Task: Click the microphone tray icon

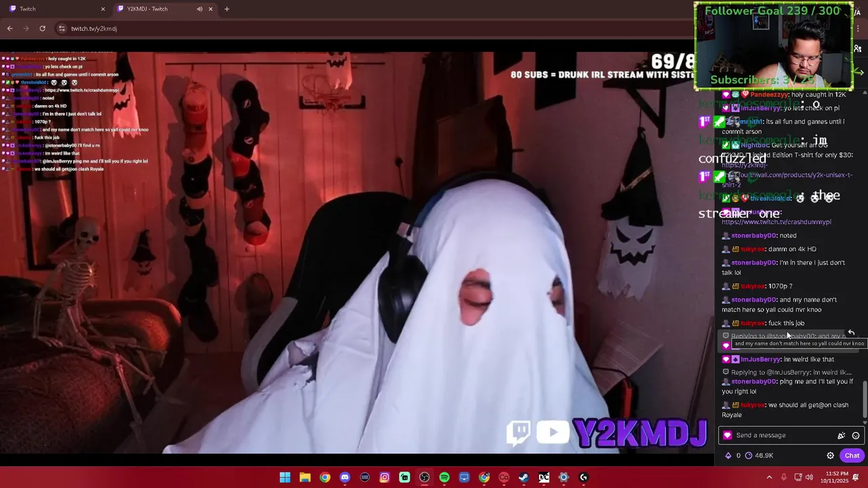Action: (784, 477)
